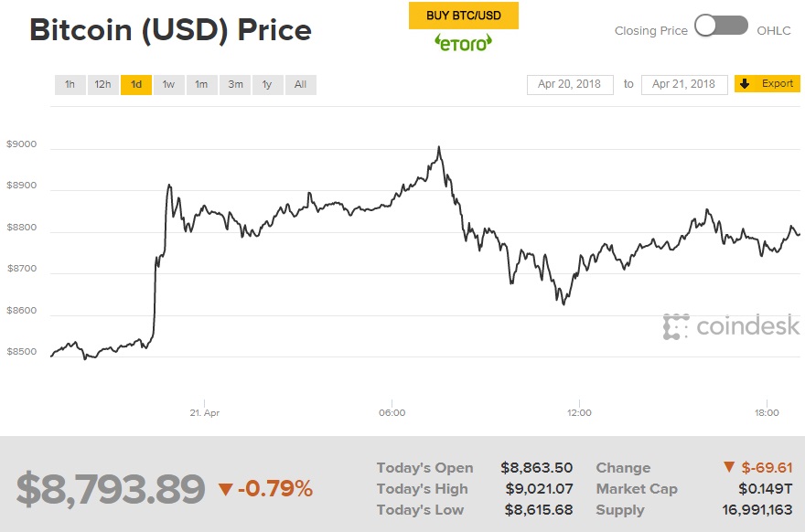Click the Export download arrow icon
Image resolution: width=805 pixels, height=532 pixels.
(745, 84)
